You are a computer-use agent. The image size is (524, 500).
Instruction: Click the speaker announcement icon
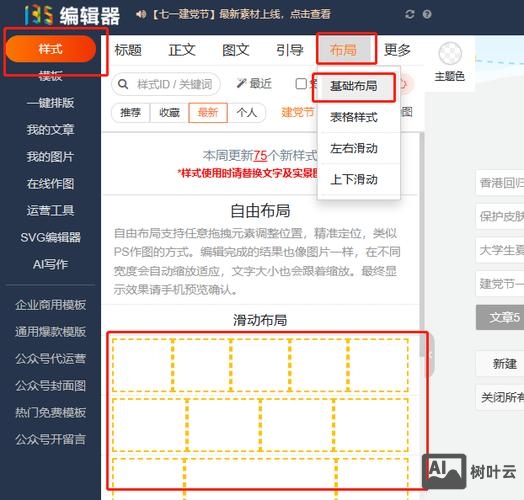pos(141,14)
